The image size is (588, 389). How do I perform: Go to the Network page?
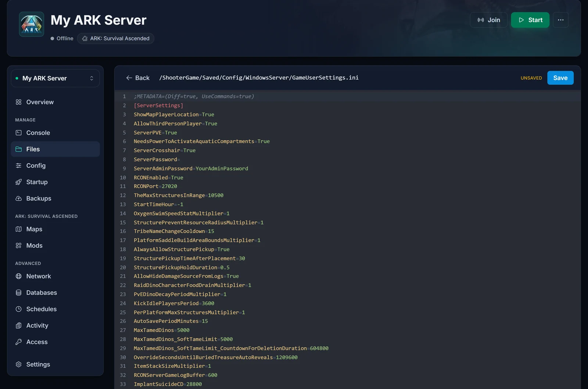(x=55, y=276)
